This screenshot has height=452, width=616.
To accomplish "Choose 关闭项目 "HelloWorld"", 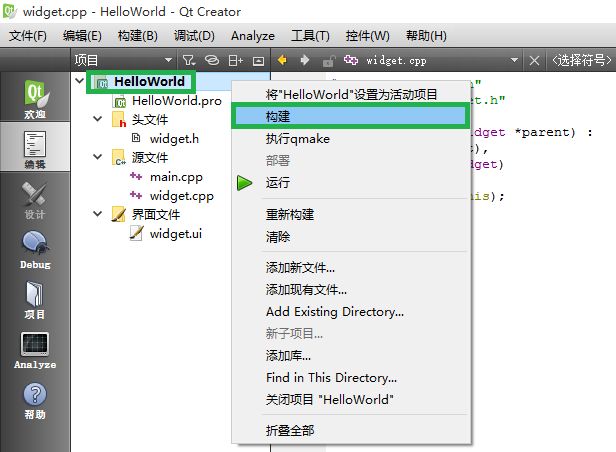I will click(x=351, y=400).
